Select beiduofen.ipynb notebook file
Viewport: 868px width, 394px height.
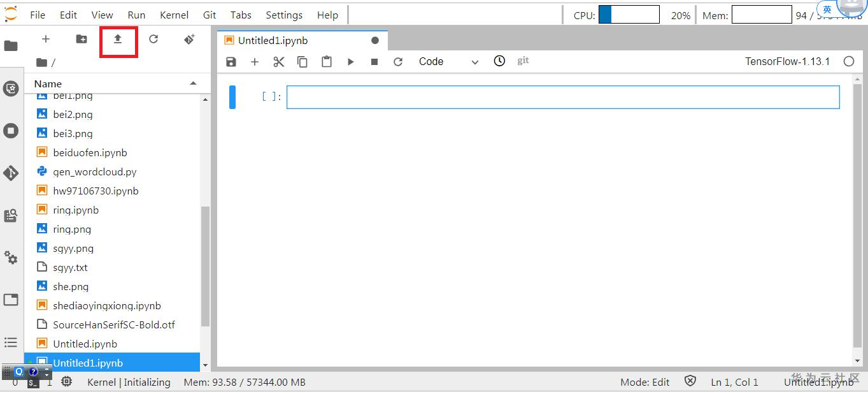tap(112, 153)
